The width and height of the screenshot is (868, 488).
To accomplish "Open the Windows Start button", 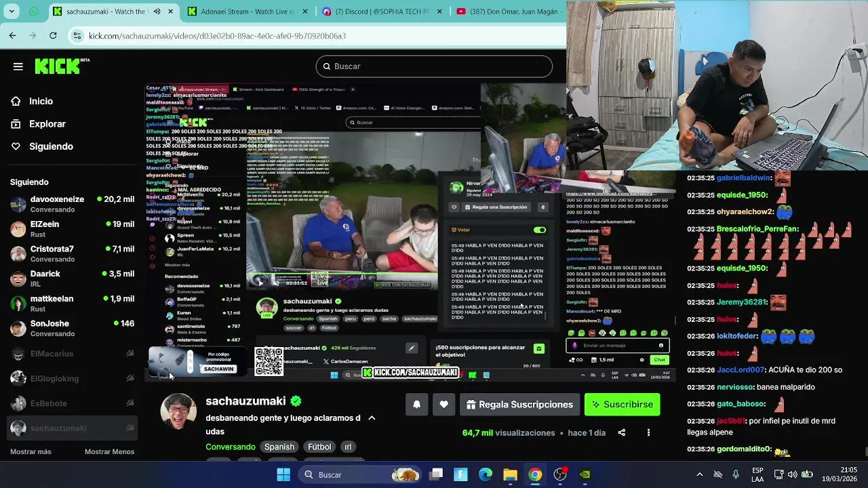I will [x=283, y=474].
